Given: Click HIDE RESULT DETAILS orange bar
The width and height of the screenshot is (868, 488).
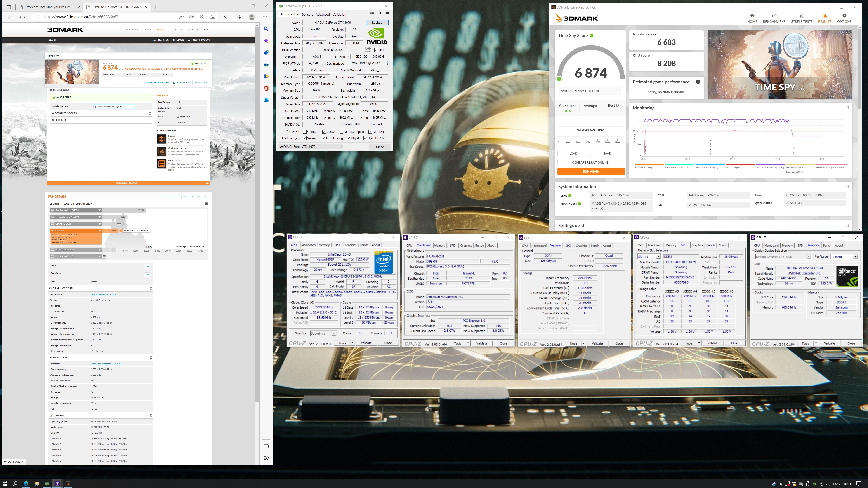Looking at the screenshot, I should point(128,183).
